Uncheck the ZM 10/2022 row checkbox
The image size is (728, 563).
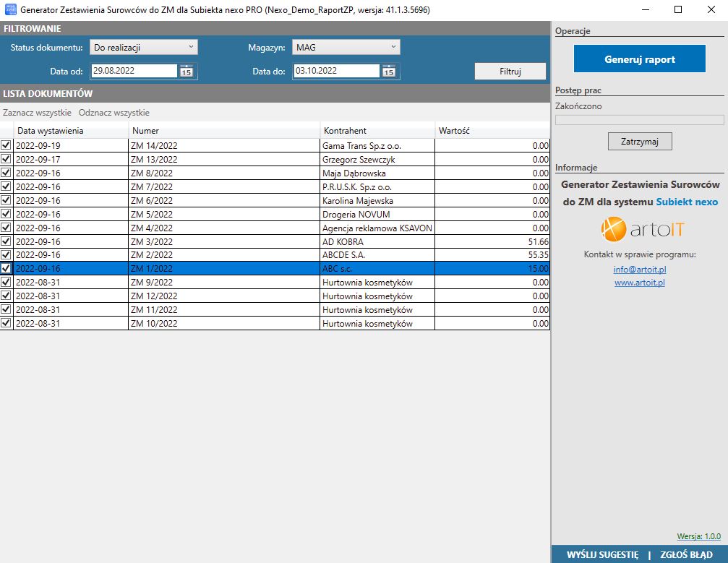[x=7, y=323]
